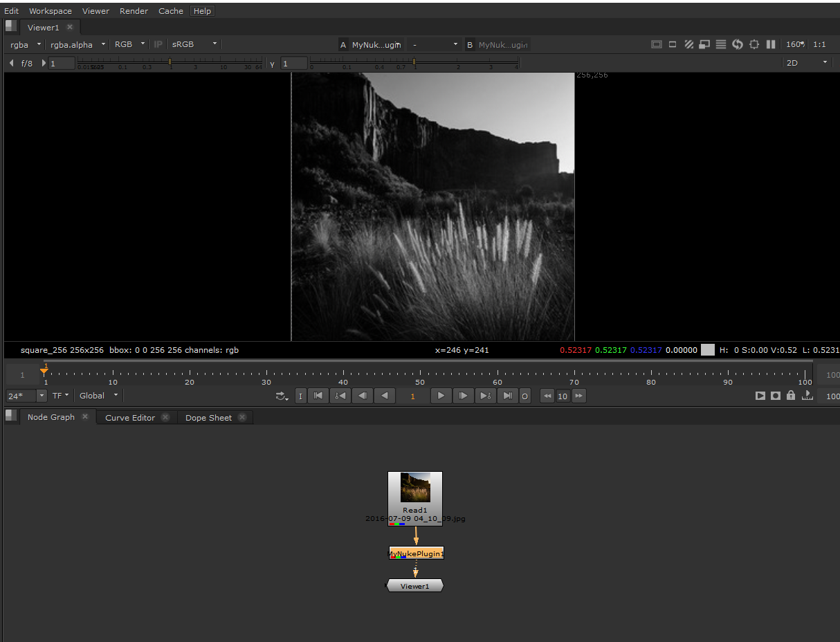Open the rgba channel layer dropdown
840x642 pixels.
click(x=26, y=44)
